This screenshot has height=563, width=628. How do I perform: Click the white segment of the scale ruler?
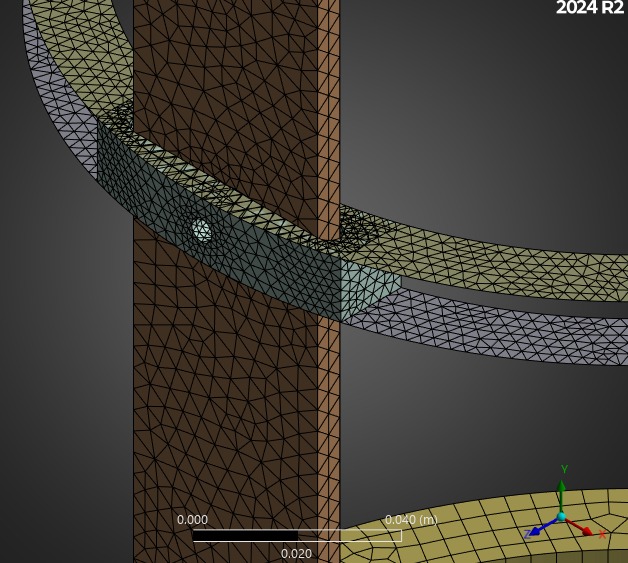pos(349,536)
